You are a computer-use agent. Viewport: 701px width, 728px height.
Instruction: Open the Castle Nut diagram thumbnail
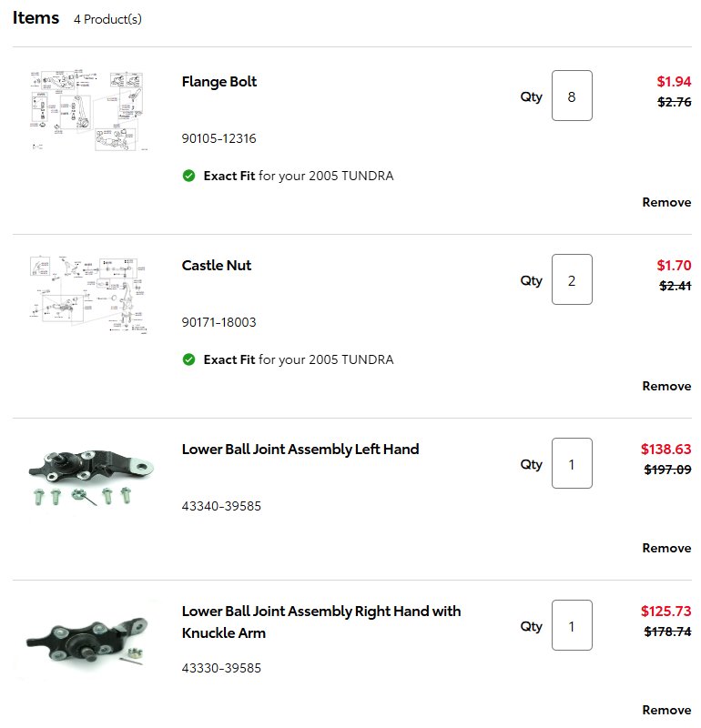coord(88,294)
